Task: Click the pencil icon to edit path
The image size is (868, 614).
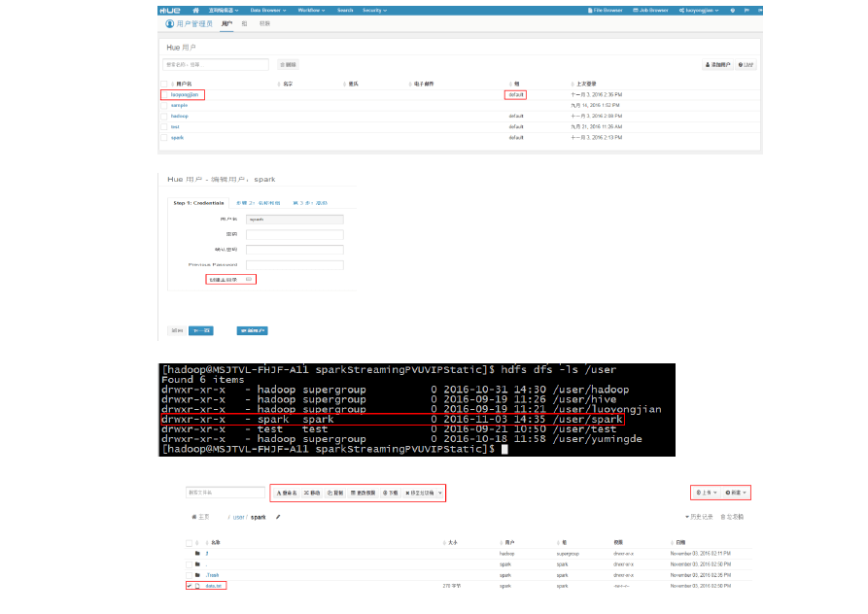Action: coord(278,517)
